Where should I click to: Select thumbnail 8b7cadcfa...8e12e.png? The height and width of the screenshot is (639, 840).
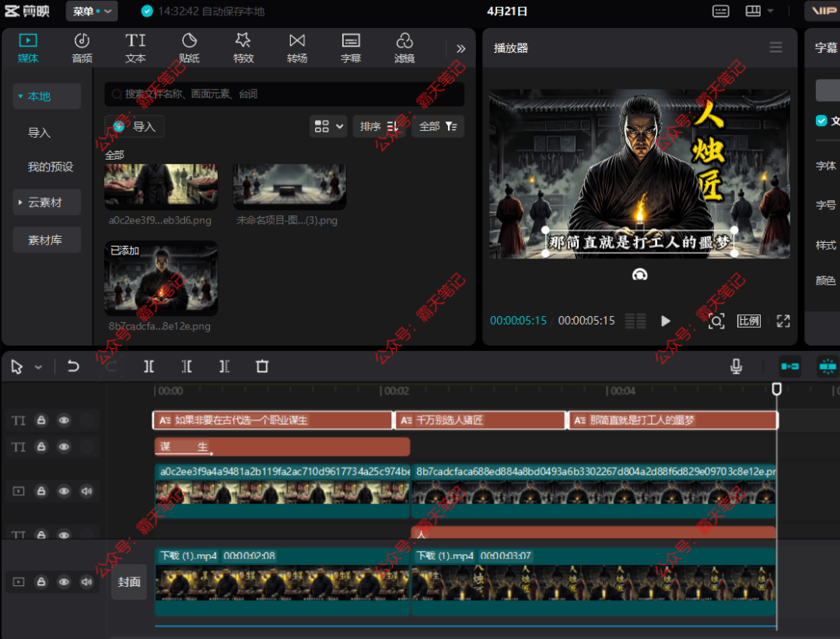[x=161, y=278]
